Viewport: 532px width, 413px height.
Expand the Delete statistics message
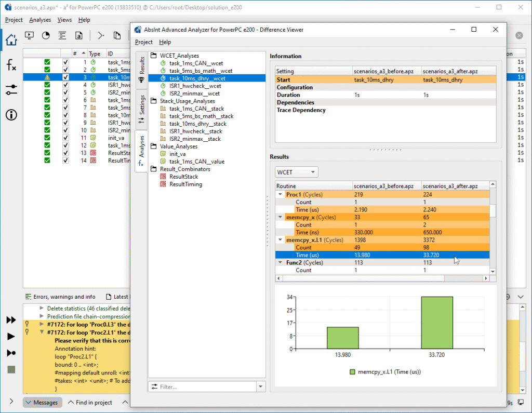[x=42, y=308]
